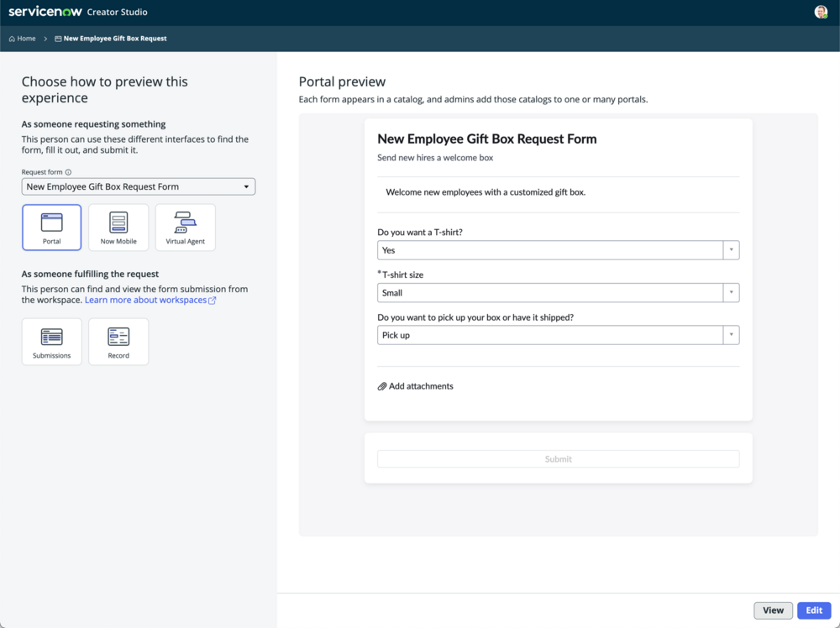Click the Submit button
This screenshot has height=628, width=840.
[x=559, y=458]
